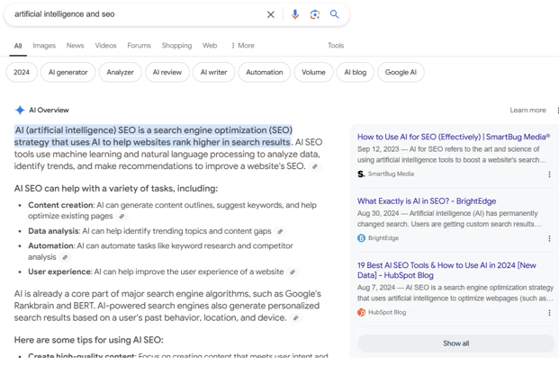This screenshot has width=559, height=392.
Task: Switch to the Web tab
Action: pos(210,46)
